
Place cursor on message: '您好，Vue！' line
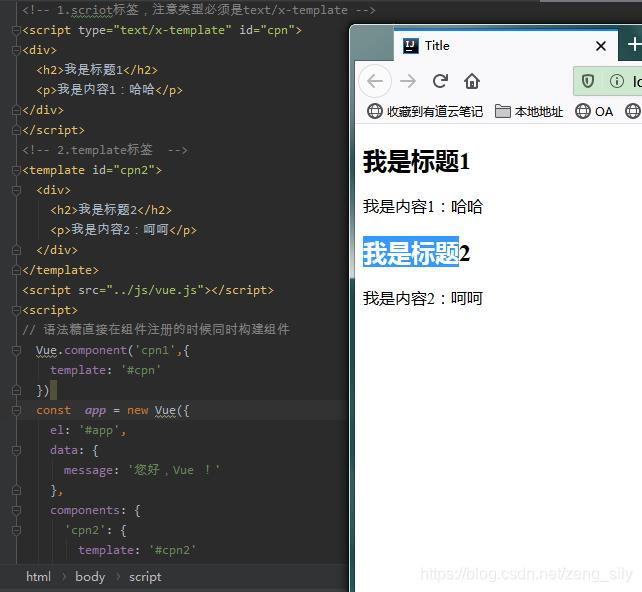pyautogui.click(x=142, y=470)
